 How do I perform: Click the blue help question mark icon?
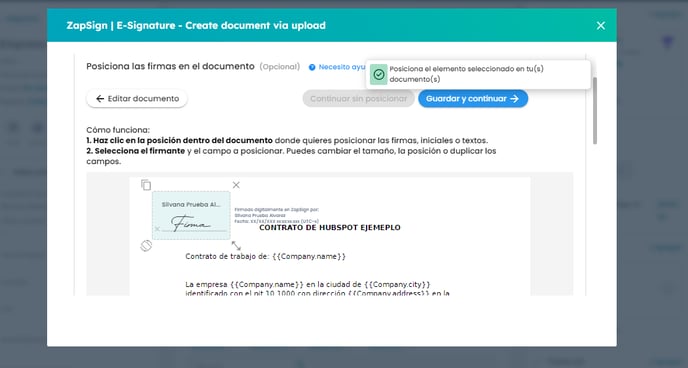click(312, 67)
